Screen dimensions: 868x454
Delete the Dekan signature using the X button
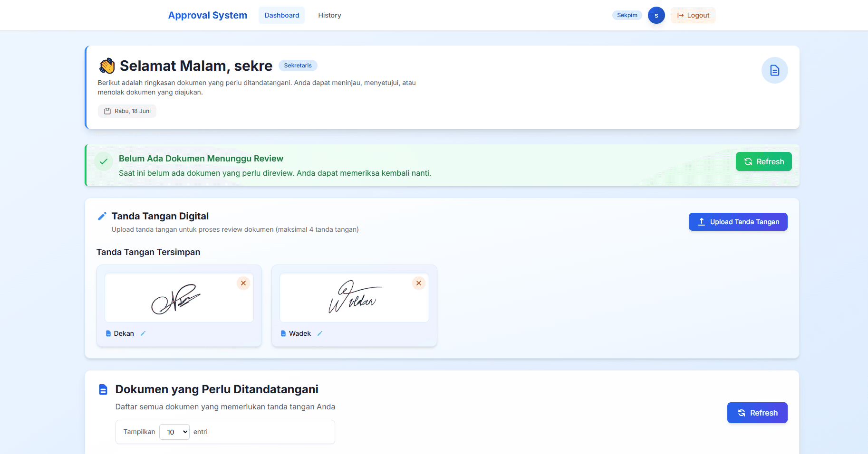243,283
